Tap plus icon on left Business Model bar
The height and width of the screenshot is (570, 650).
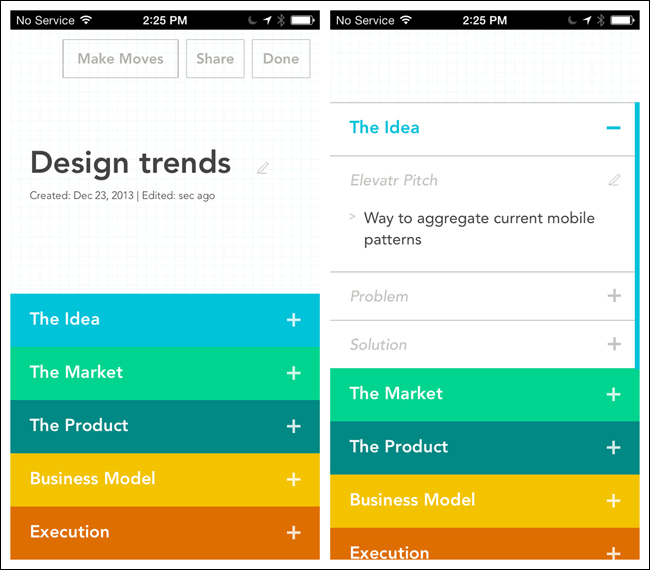293,480
